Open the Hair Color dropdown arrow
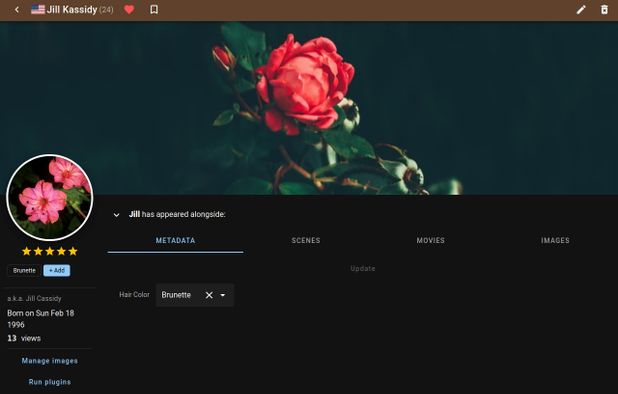 tap(223, 295)
